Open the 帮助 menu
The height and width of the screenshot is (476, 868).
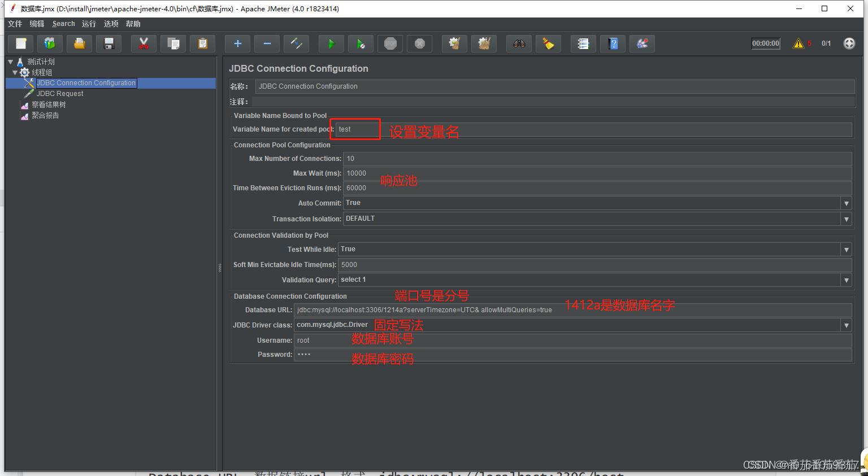(133, 24)
